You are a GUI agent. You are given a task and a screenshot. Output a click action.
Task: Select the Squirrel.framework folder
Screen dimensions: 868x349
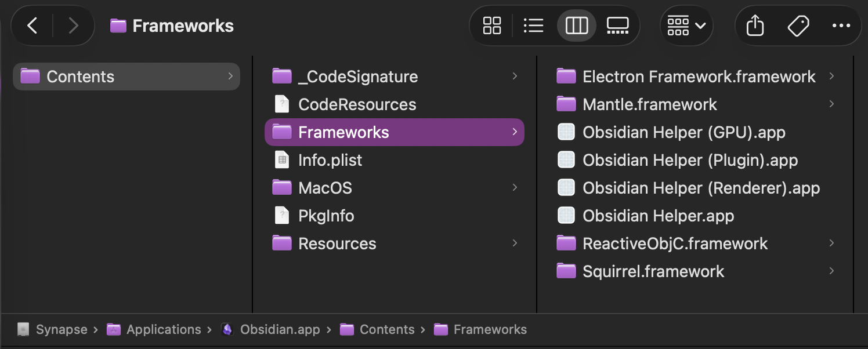pyautogui.click(x=653, y=271)
